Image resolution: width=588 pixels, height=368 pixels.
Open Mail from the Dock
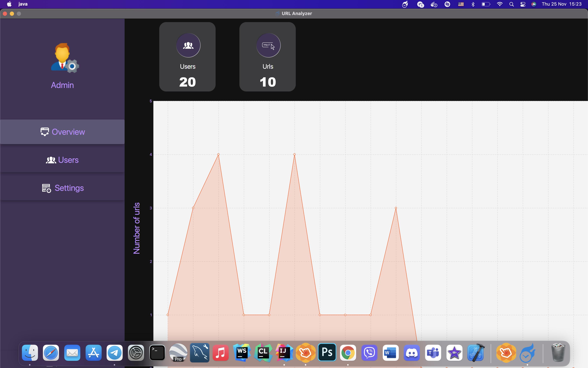click(x=72, y=353)
